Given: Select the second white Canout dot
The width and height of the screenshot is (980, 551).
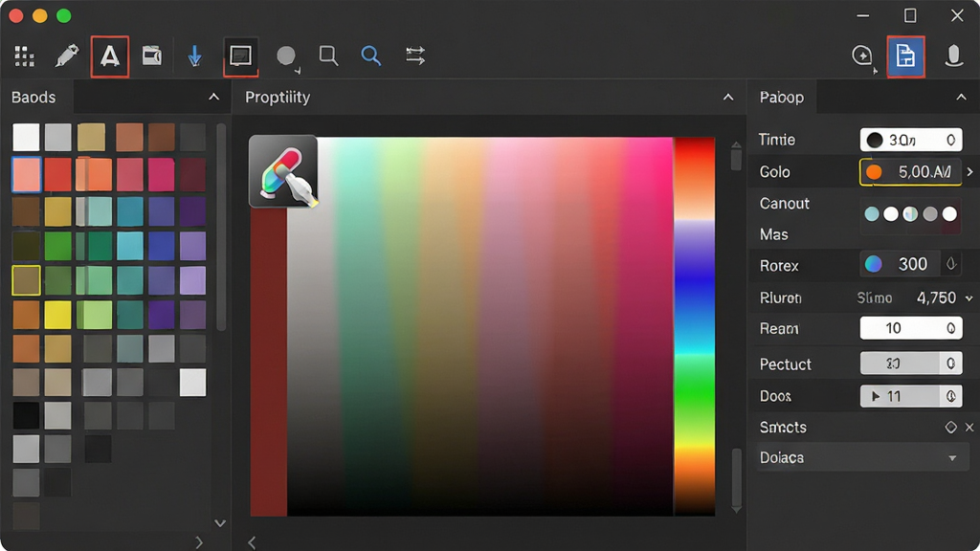Looking at the screenshot, I should 891,214.
